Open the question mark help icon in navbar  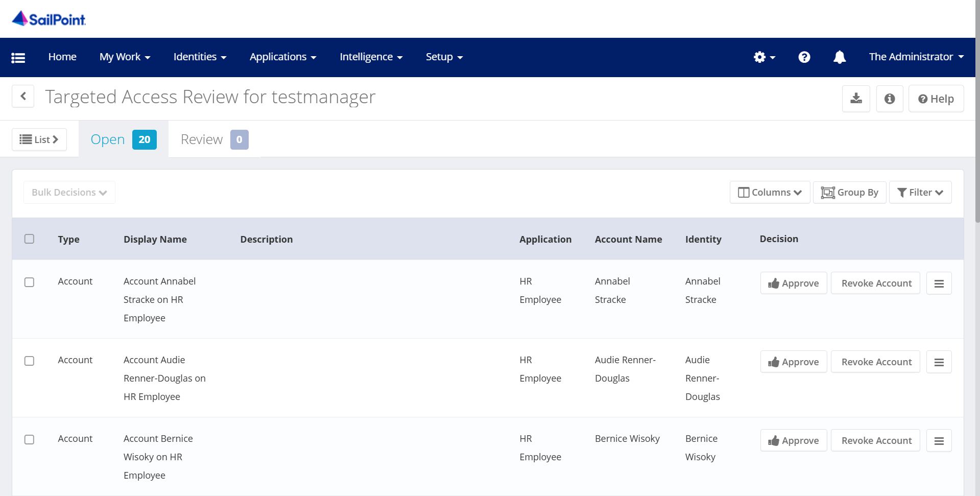point(804,57)
